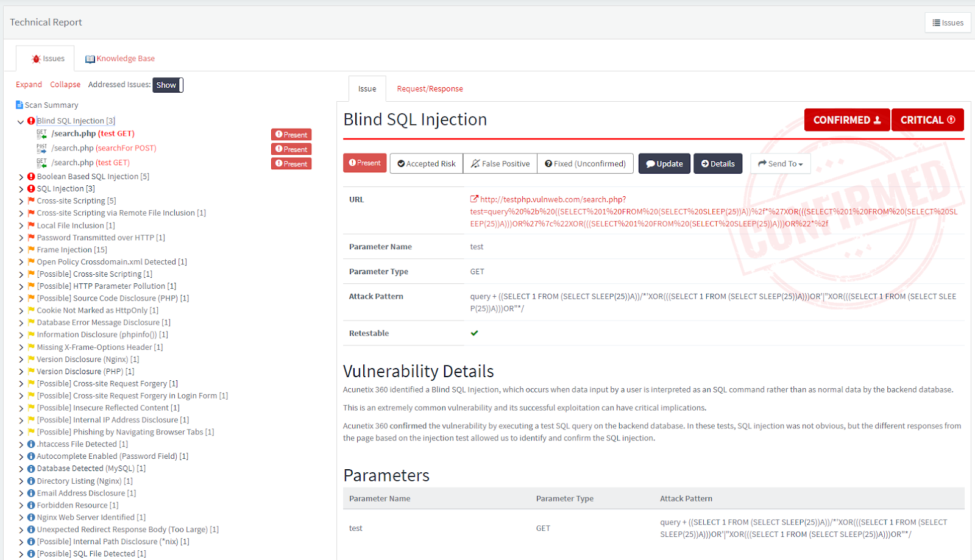Viewport: 975px width, 560px height.
Task: Click info icon of Email Address Disclosure
Action: coord(31,493)
